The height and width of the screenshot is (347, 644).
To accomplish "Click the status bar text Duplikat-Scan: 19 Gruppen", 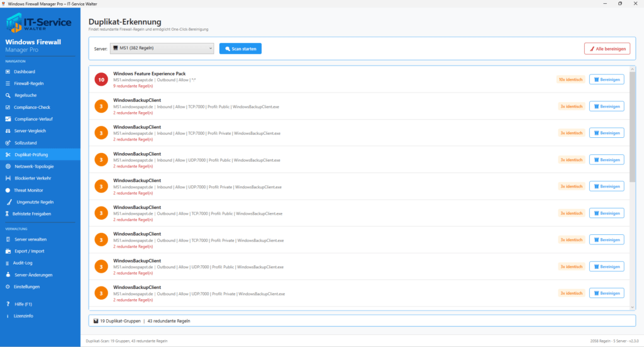I will click(x=126, y=341).
